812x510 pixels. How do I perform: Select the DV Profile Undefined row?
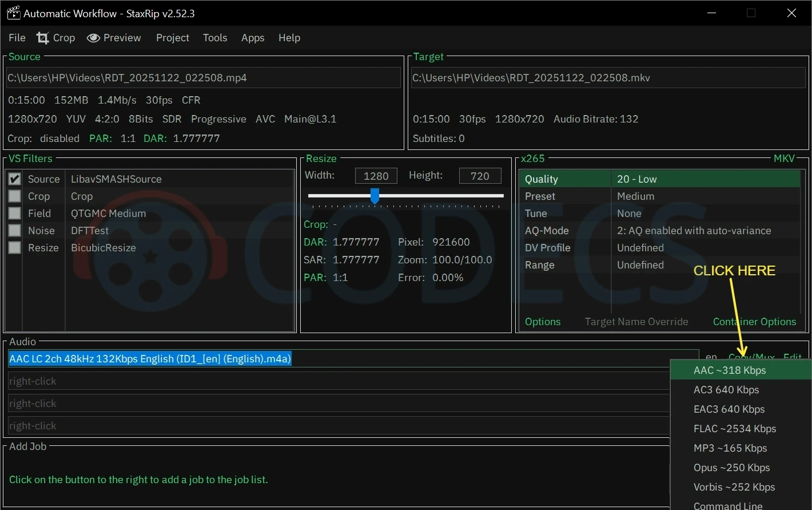pos(659,248)
